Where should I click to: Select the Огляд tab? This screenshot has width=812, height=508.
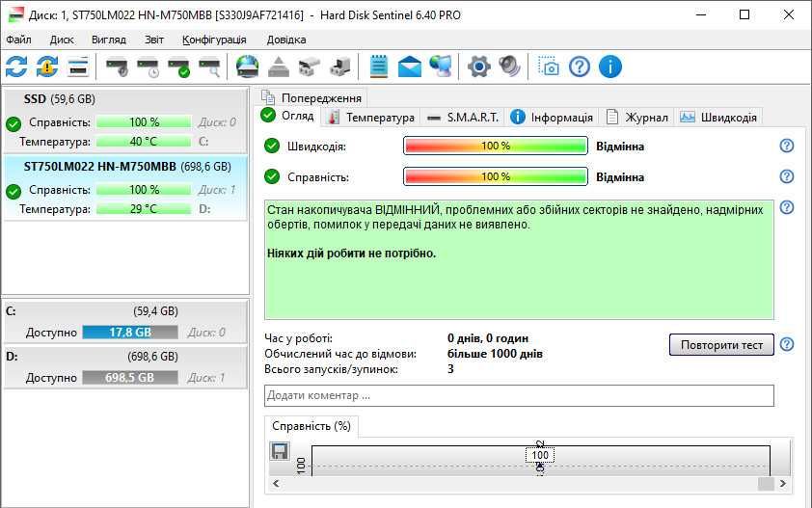coord(288,116)
